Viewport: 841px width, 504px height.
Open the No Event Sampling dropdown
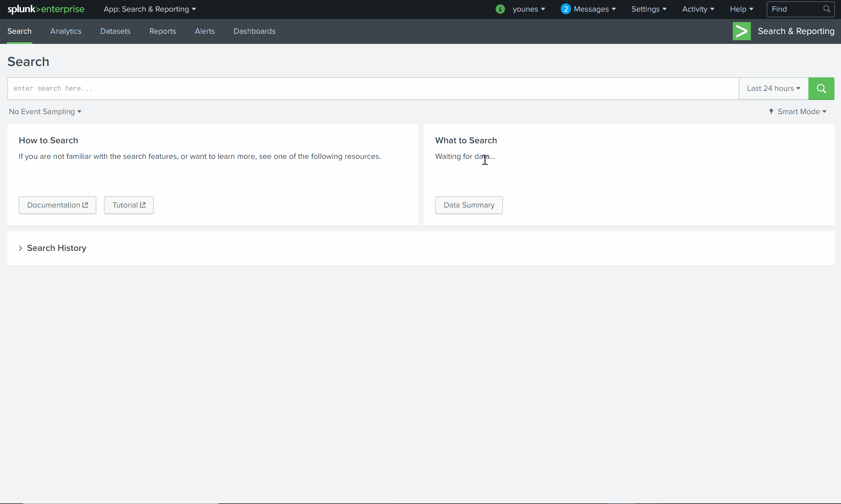point(44,111)
